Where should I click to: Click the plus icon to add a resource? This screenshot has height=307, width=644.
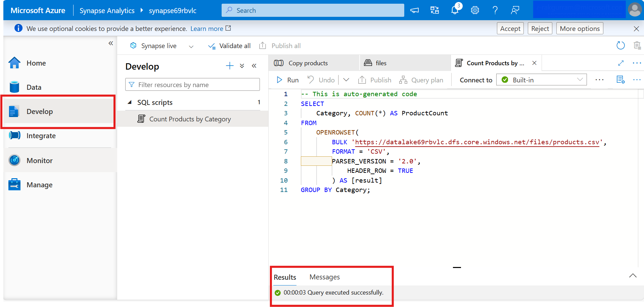click(x=230, y=66)
